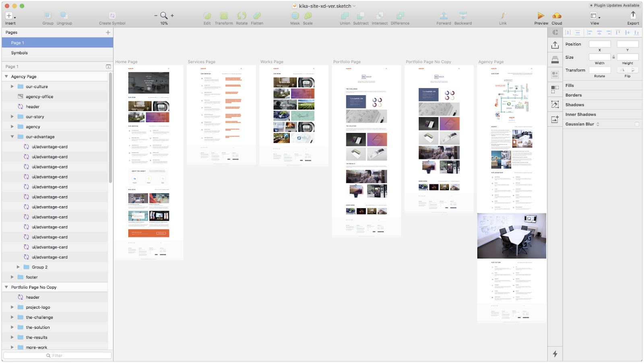Screen dimensions: 644x363
Task: Collapse the Agency Page artboard
Action: (x=6, y=76)
